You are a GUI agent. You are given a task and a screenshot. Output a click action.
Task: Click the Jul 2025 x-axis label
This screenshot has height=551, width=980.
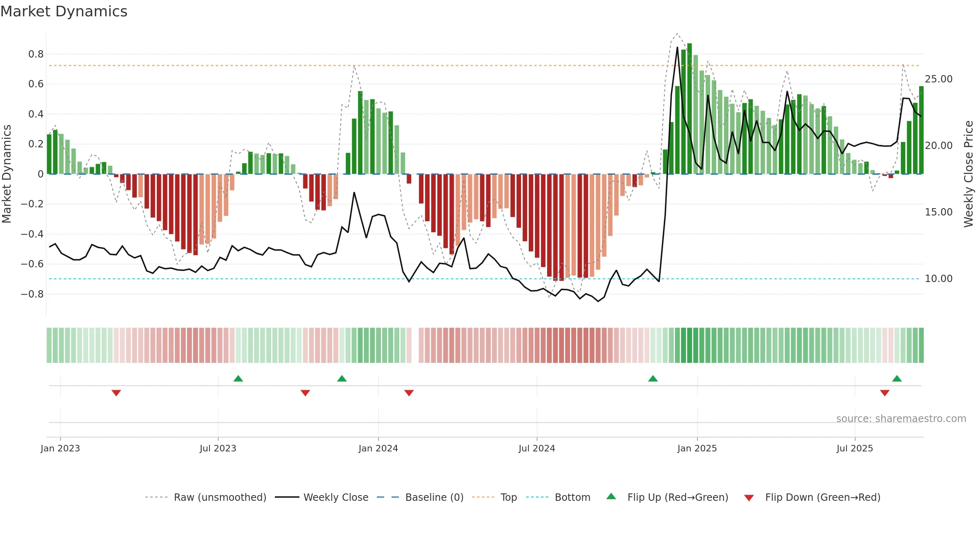[855, 448]
